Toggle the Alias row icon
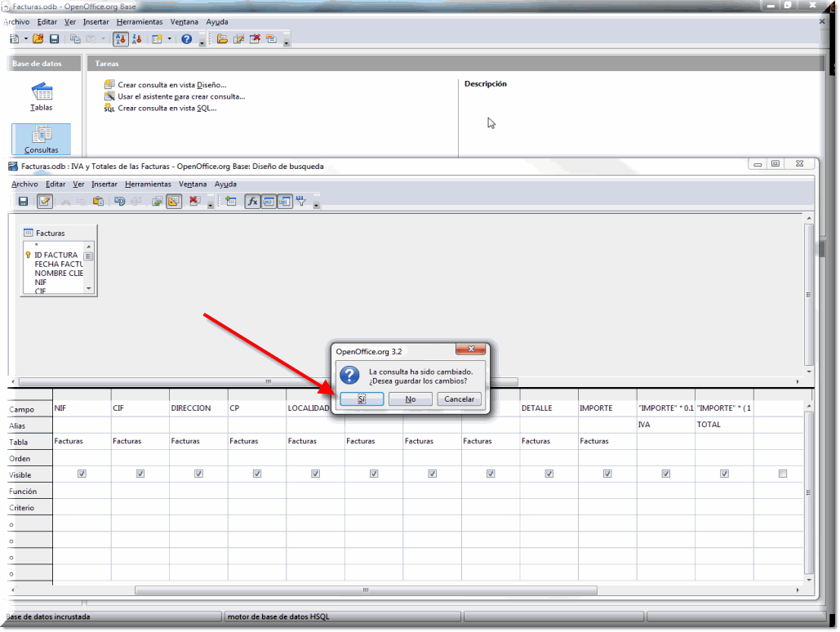840x632 pixels. [285, 202]
